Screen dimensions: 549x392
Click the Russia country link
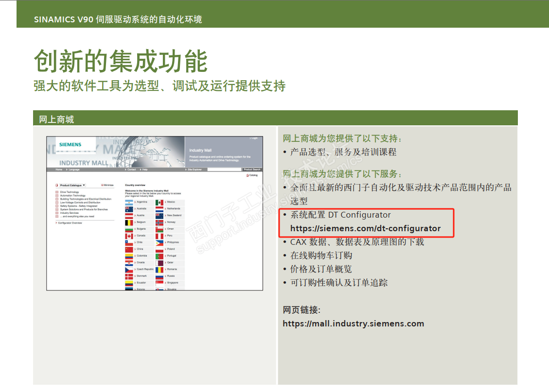pos(170,276)
